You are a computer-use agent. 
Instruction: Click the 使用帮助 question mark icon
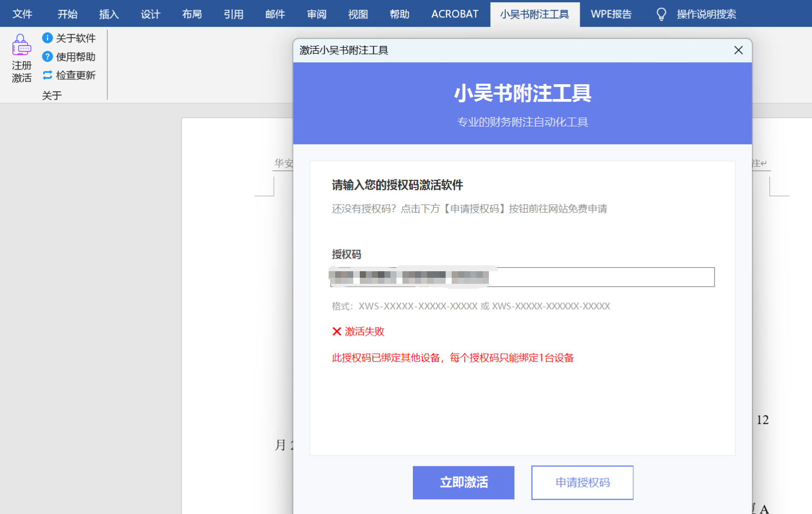[x=48, y=56]
